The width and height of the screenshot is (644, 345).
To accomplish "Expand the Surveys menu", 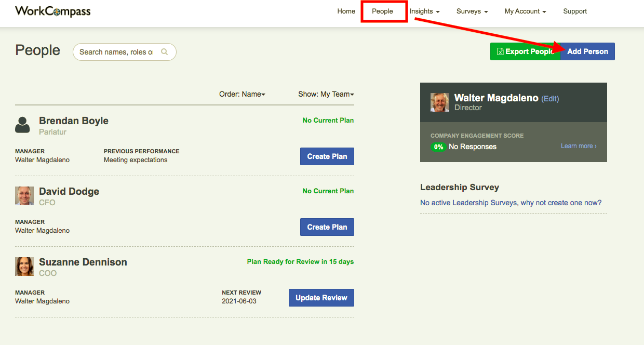I will click(x=472, y=11).
